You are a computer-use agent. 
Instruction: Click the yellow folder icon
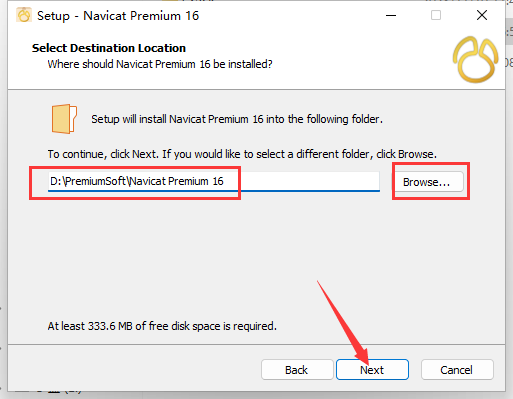[x=64, y=119]
